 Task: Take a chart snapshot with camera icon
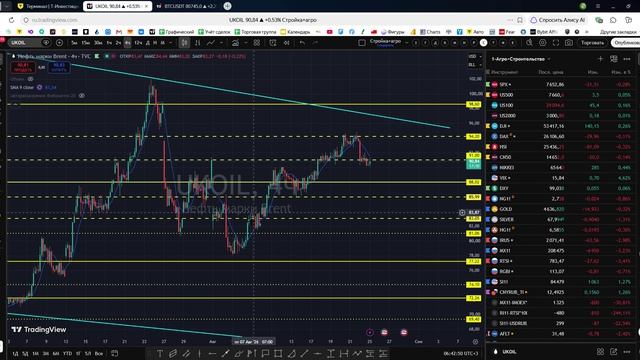pyautogui.click(x=569, y=42)
